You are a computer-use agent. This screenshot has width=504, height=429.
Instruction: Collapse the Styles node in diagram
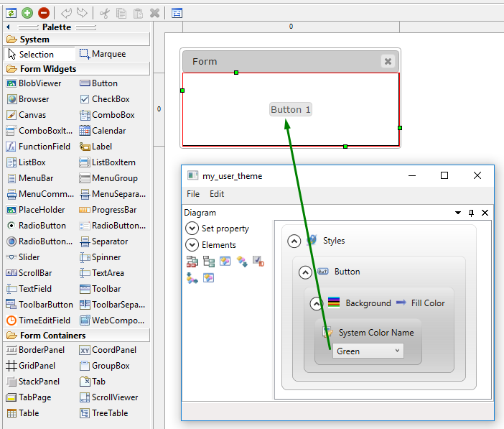(x=294, y=241)
